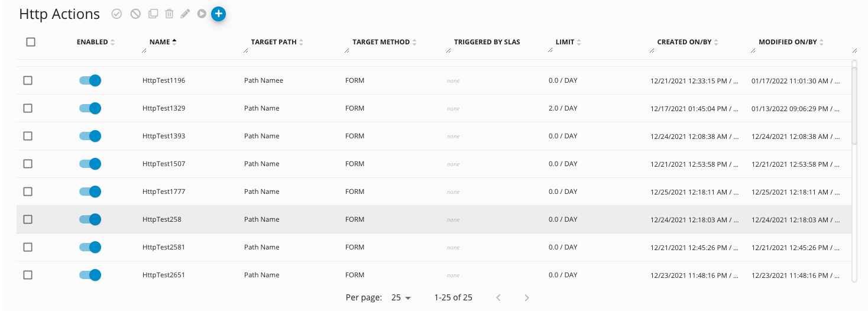
Task: Turn off the HttpTest258 enabled toggle
Action: pos(90,219)
